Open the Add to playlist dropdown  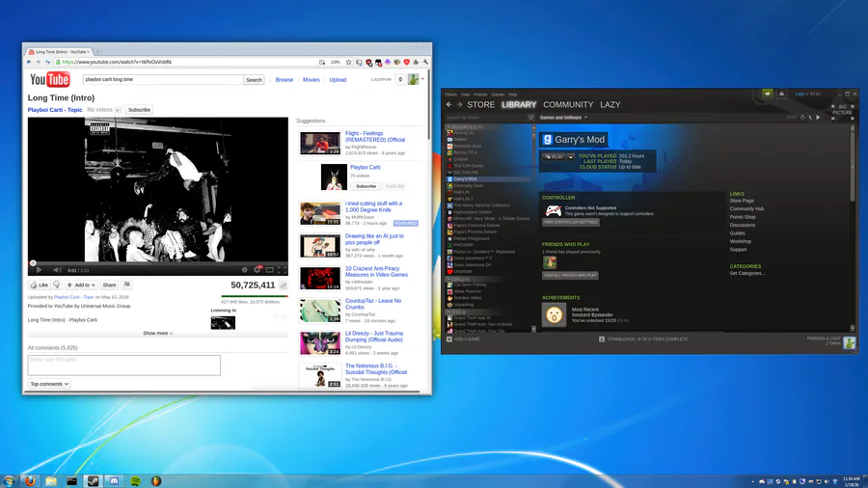pyautogui.click(x=81, y=285)
